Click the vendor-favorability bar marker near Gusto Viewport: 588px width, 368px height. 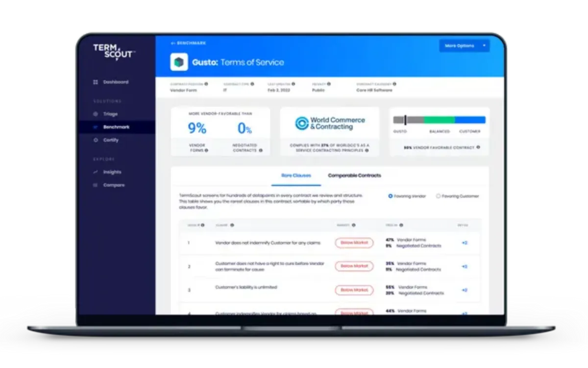(x=405, y=120)
